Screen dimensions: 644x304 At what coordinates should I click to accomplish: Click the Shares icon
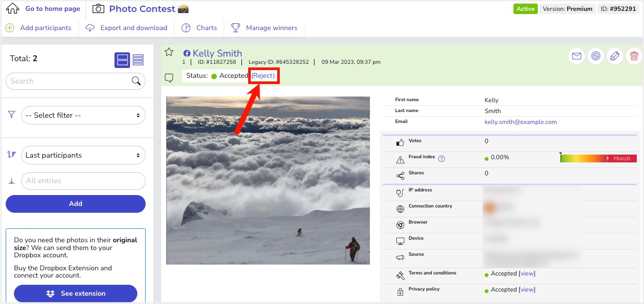(x=400, y=176)
